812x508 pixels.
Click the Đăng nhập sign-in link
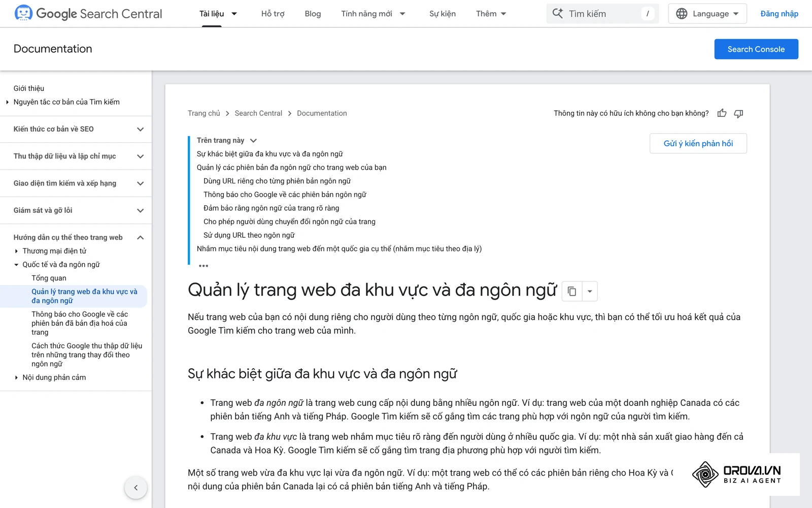coord(779,14)
